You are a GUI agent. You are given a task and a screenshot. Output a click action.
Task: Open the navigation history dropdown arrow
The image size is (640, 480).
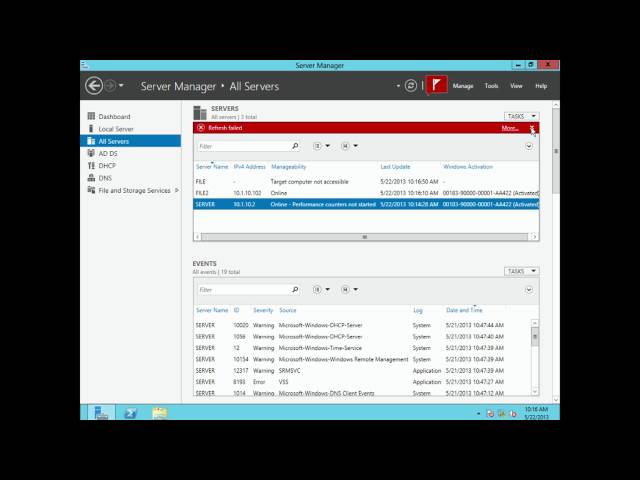(x=121, y=86)
